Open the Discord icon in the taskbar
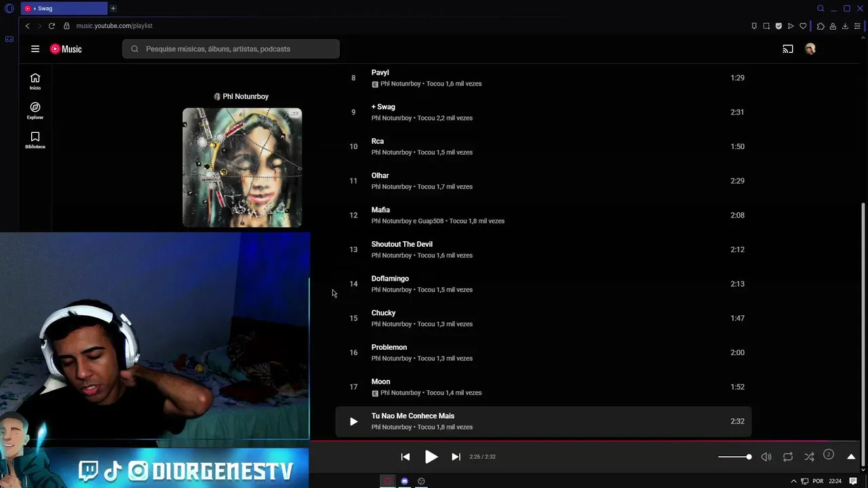868x488 pixels. click(405, 481)
